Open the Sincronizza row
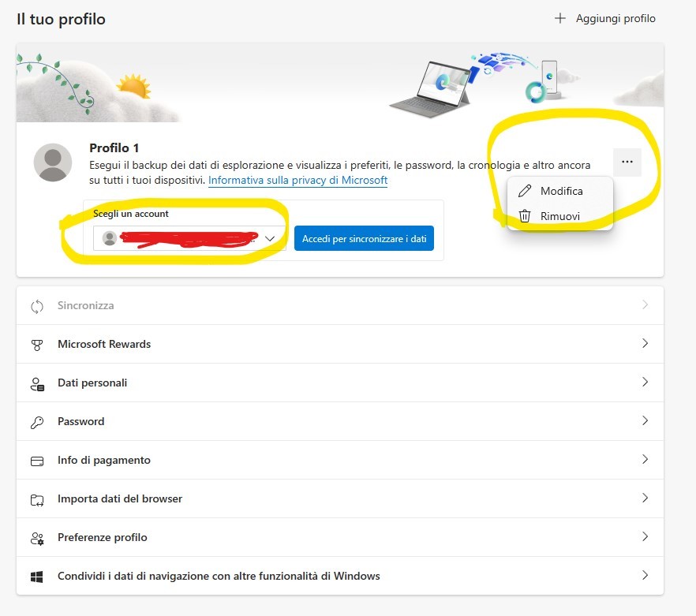The image size is (696, 616). [x=340, y=305]
